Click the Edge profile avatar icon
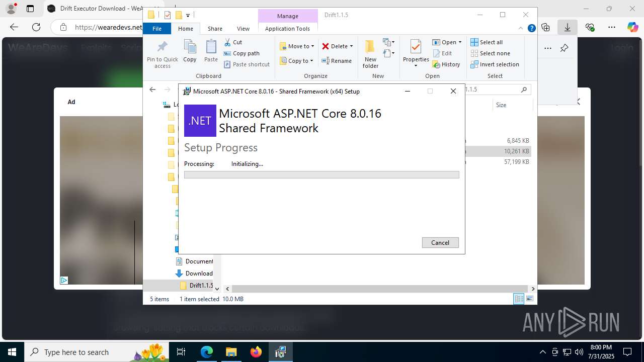 coord(11,8)
